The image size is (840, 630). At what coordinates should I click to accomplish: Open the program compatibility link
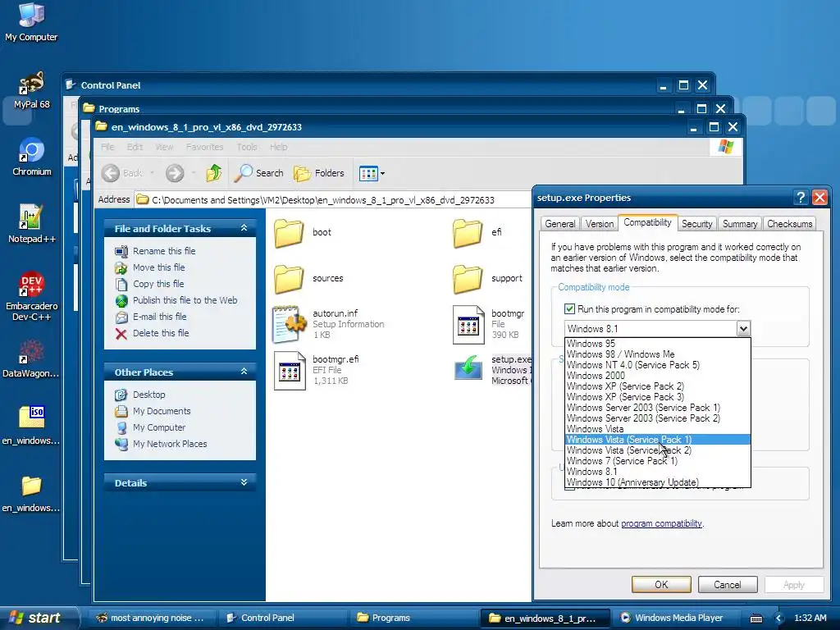(661, 523)
